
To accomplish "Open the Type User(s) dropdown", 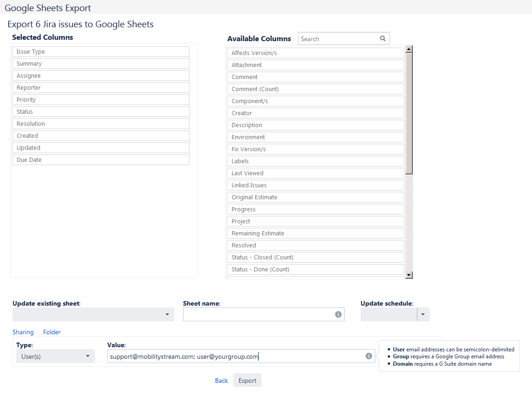I will [55, 356].
